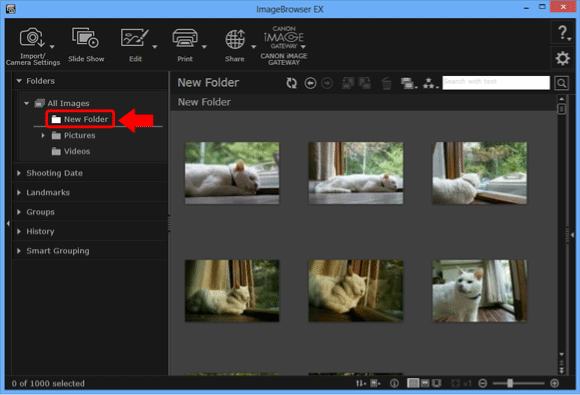580x395 pixels.
Task: Go back with the left arrow icon
Action: point(310,83)
